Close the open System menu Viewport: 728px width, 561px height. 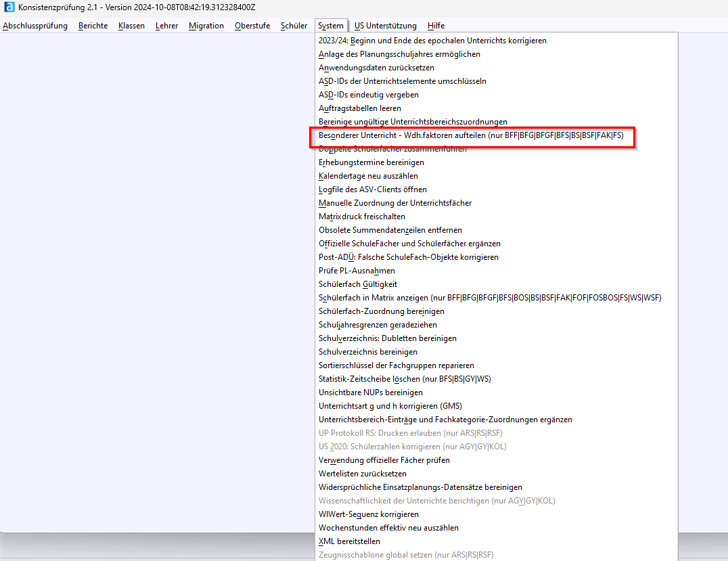(331, 26)
